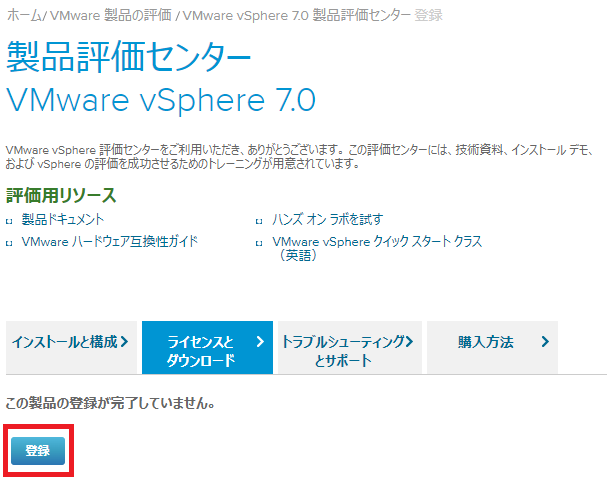Follow the ハンズ オン ラボを試す link
Screen dimensions: 607x480
point(328,219)
